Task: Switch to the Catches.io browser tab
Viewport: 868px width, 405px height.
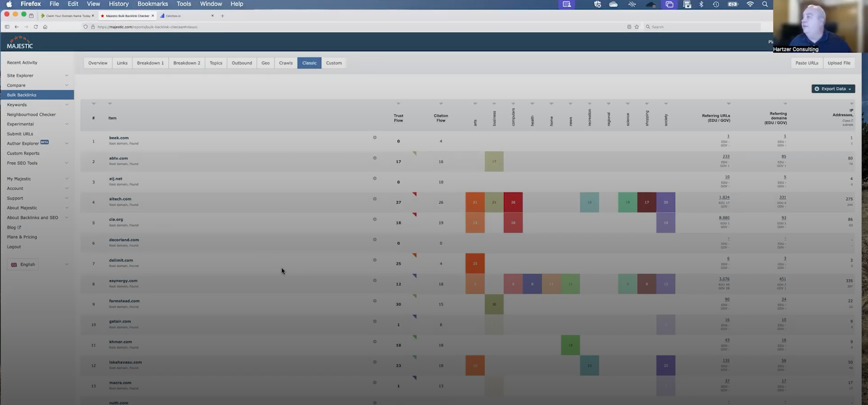Action: 186,16
